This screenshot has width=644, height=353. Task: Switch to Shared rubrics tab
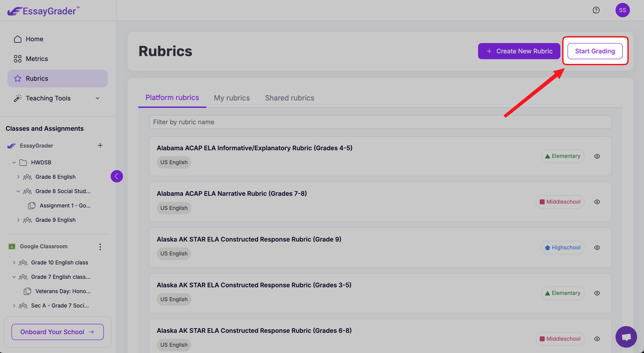coord(289,98)
